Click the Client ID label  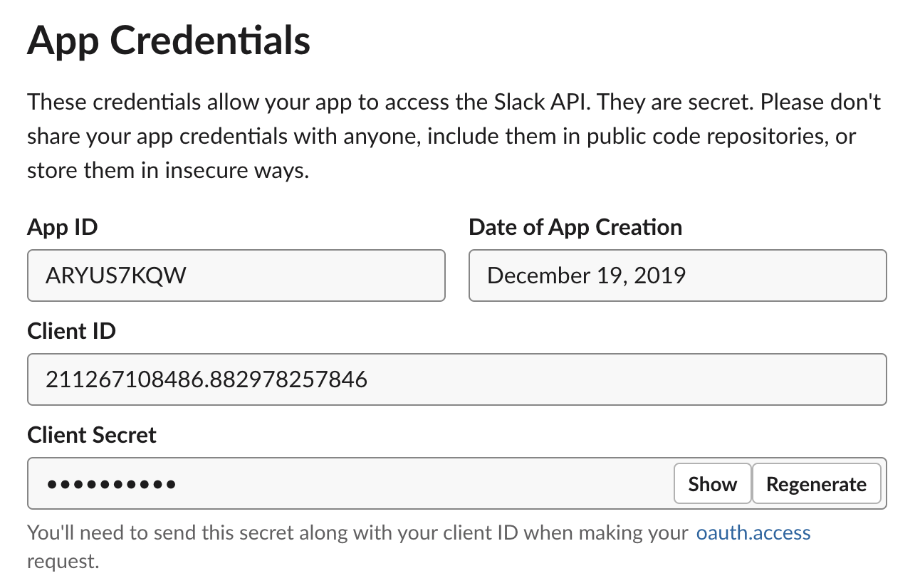pos(71,332)
